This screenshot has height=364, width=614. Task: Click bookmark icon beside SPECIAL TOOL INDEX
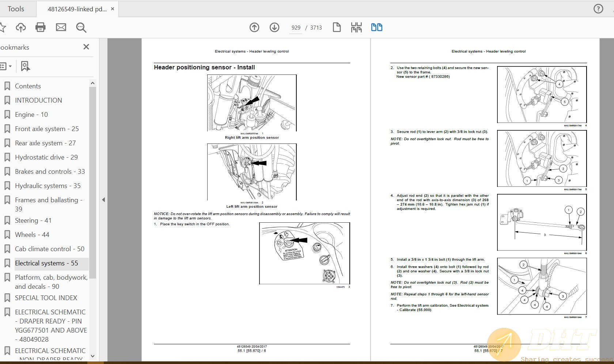point(7,298)
